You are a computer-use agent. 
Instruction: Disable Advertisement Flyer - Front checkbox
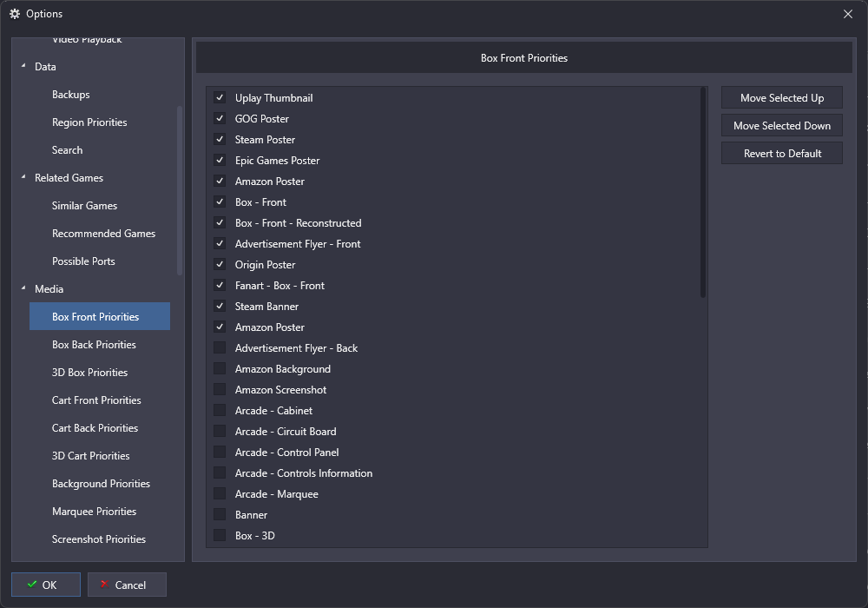click(220, 244)
